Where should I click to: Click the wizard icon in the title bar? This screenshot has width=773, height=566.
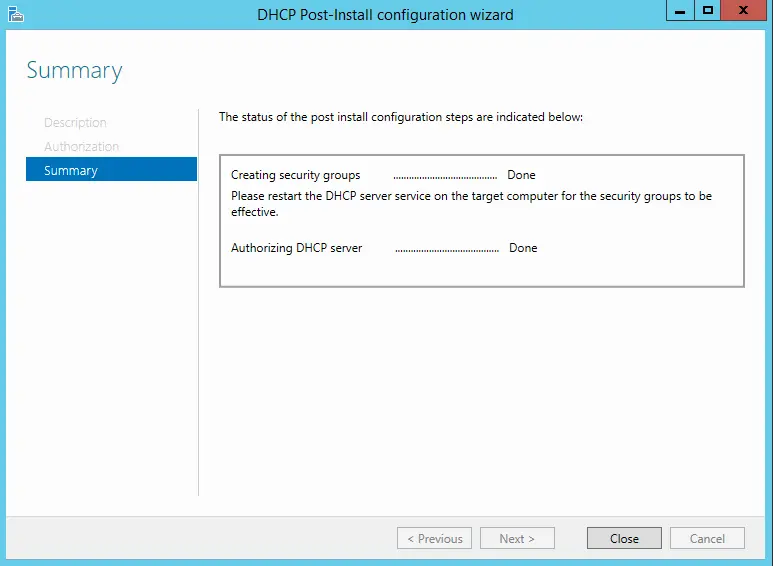(15, 13)
